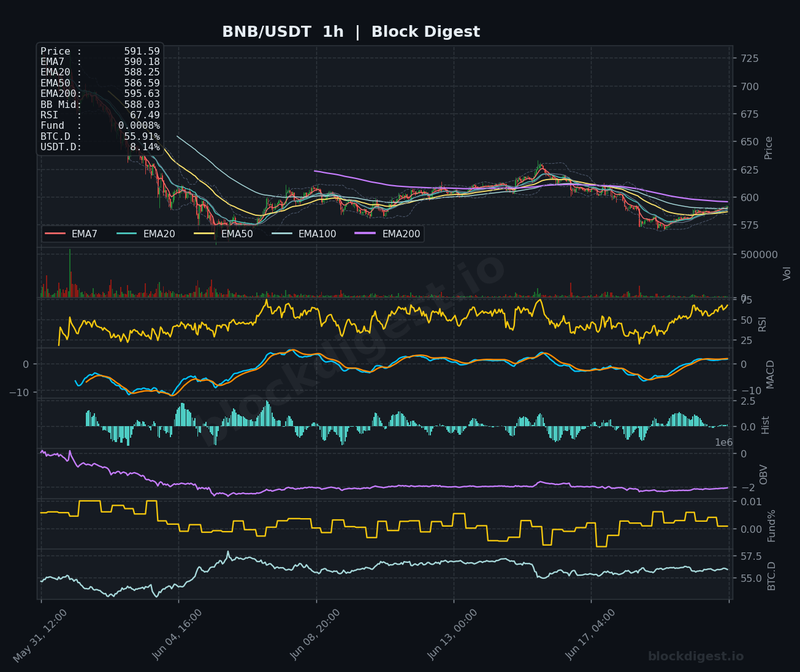Click the EMA7 value 590.18
Image resolution: width=800 pixels, height=672 pixels.
(142, 62)
